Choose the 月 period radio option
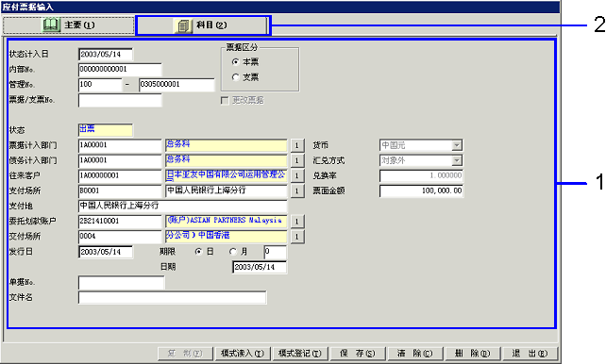Image resolution: width=606 pixels, height=364 pixels. pos(232,252)
